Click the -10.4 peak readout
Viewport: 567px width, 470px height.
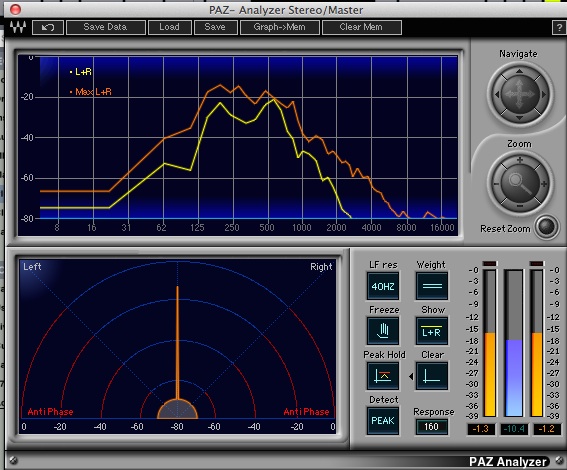514,429
